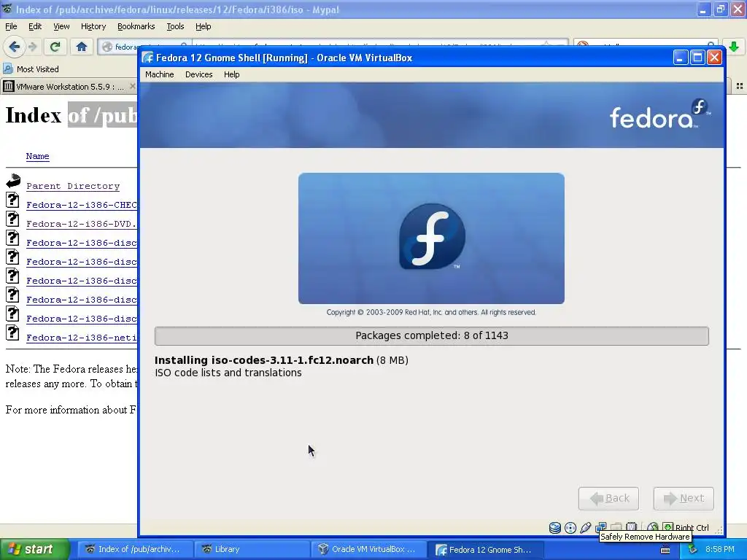Click the optical CD/DVD drive status icon
Screen dimensions: 747x560
coord(570,528)
